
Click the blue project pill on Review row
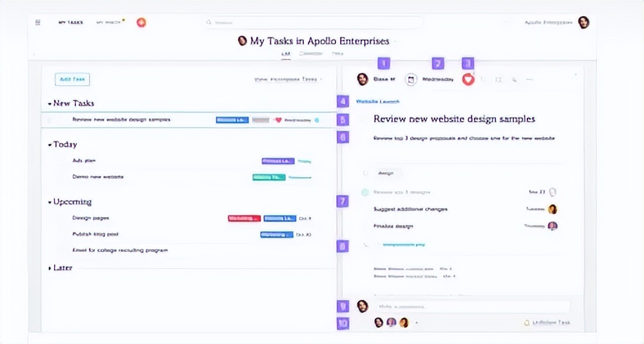[x=232, y=120]
